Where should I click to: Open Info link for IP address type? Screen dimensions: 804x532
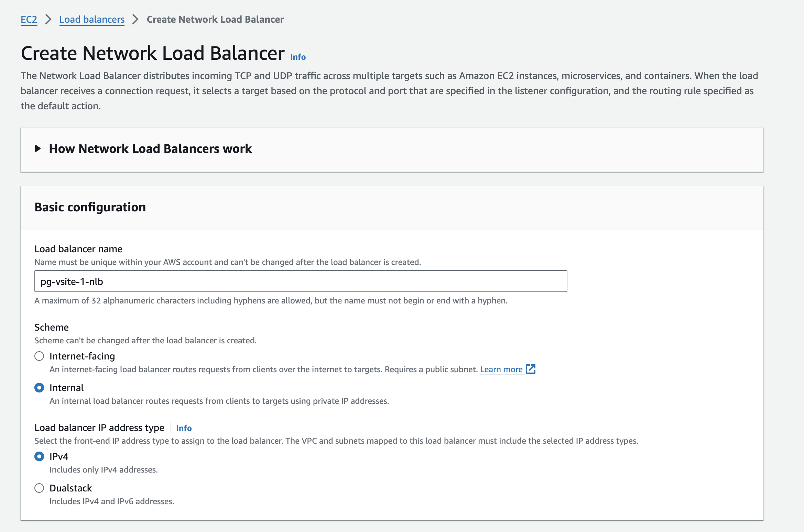184,428
